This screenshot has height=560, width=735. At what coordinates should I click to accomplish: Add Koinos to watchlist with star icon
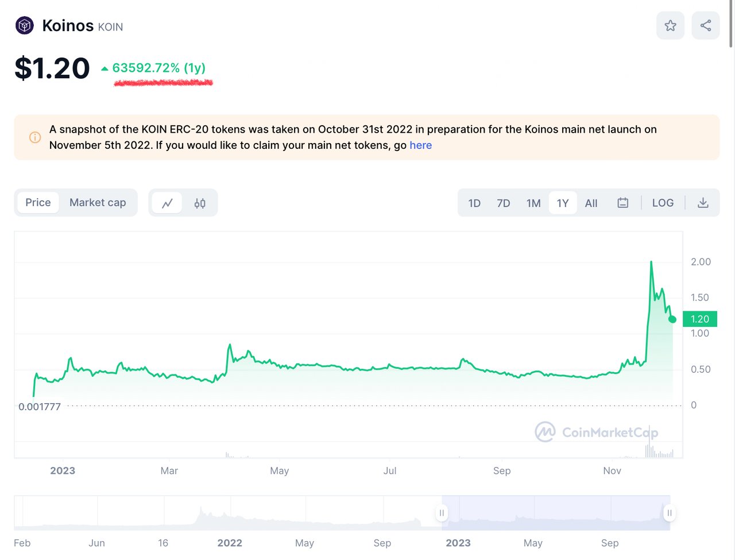[670, 25]
